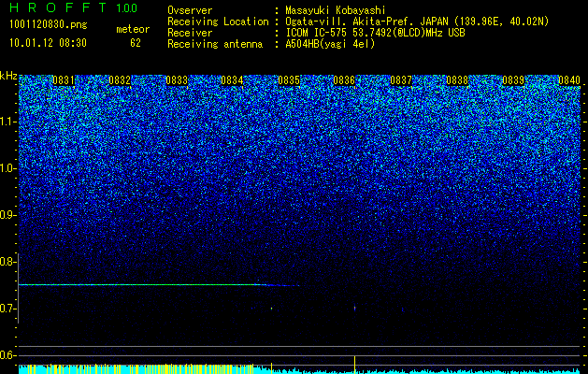This screenshot has width=588, height=374.
Task: Select the file name 1001120830.png
Action: (49, 25)
